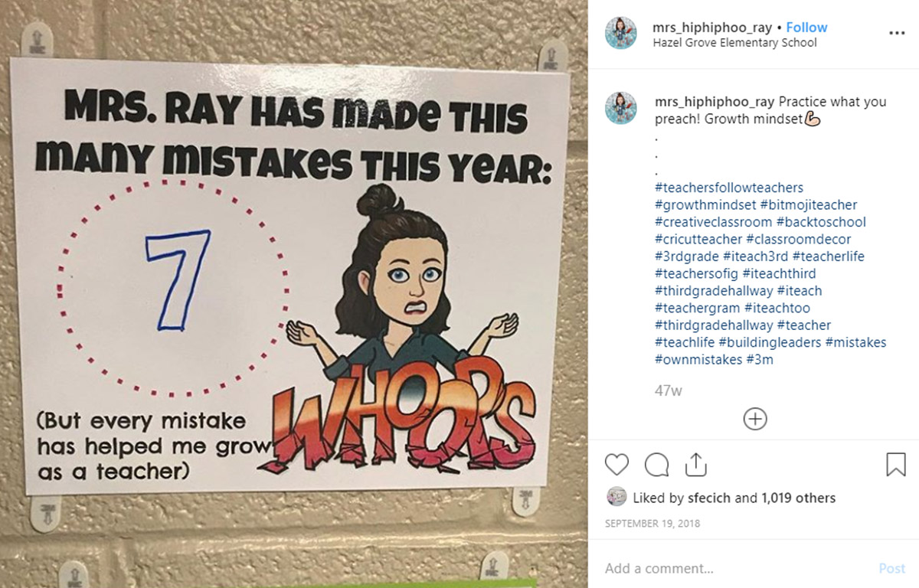Like the post with heart icon
The height and width of the screenshot is (588, 919).
(x=616, y=465)
